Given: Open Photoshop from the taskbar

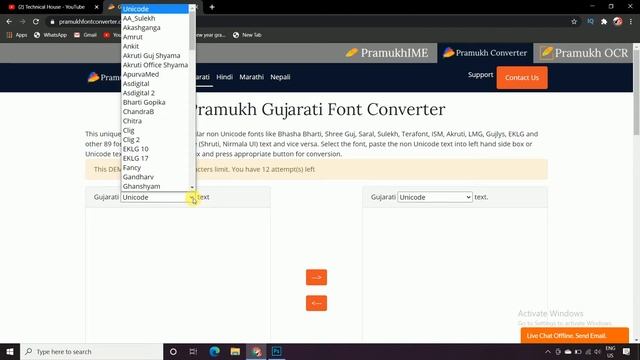Looking at the screenshot, I should tap(276, 351).
